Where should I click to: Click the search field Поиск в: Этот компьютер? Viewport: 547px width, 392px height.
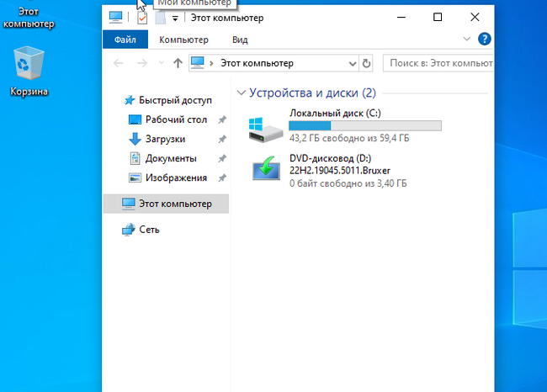click(x=438, y=63)
